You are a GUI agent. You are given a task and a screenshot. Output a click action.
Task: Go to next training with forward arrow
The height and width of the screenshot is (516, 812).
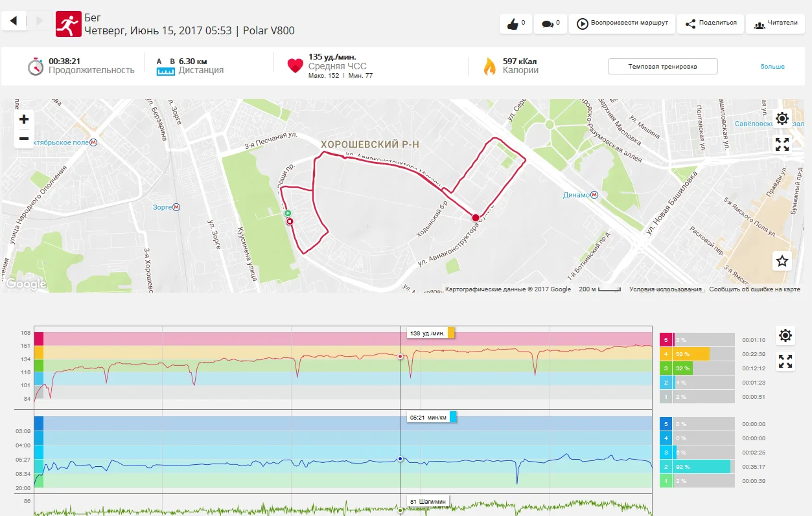[x=40, y=21]
